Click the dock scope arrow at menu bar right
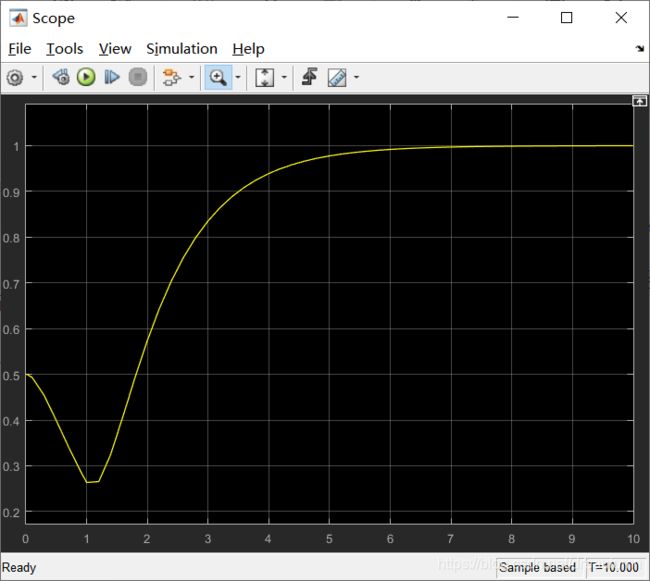 point(640,49)
